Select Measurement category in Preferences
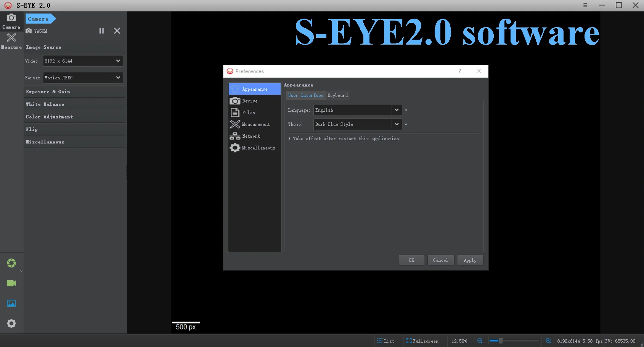The width and height of the screenshot is (644, 347). (x=254, y=124)
